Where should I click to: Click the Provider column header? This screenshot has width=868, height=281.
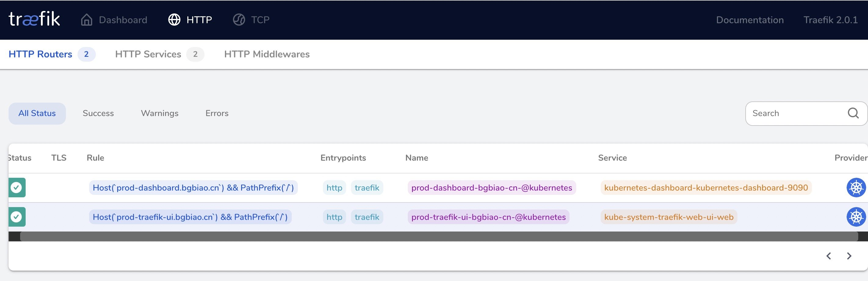[x=851, y=158]
